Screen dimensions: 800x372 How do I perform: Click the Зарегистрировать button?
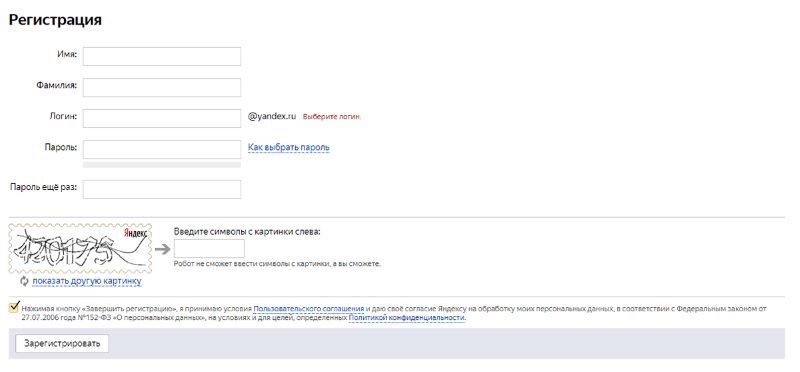pos(62,343)
